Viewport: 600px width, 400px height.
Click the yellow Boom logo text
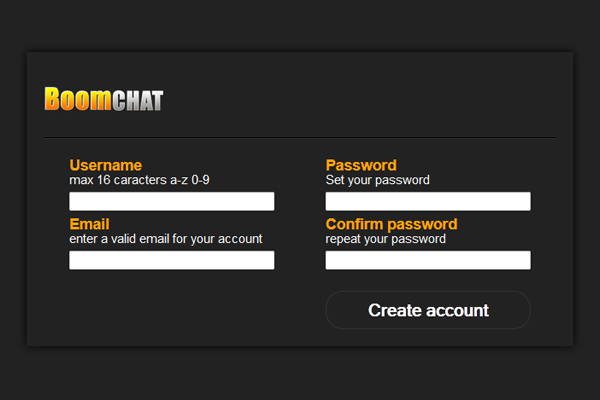point(77,98)
